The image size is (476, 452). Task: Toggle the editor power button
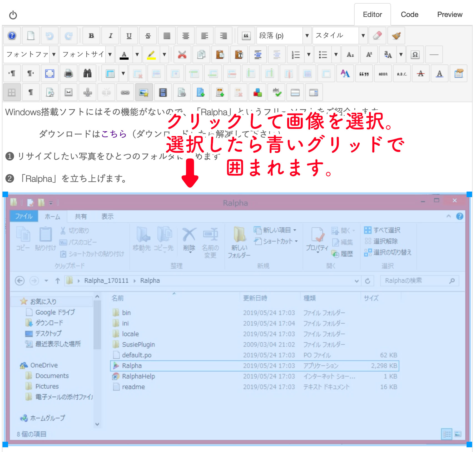point(13,15)
